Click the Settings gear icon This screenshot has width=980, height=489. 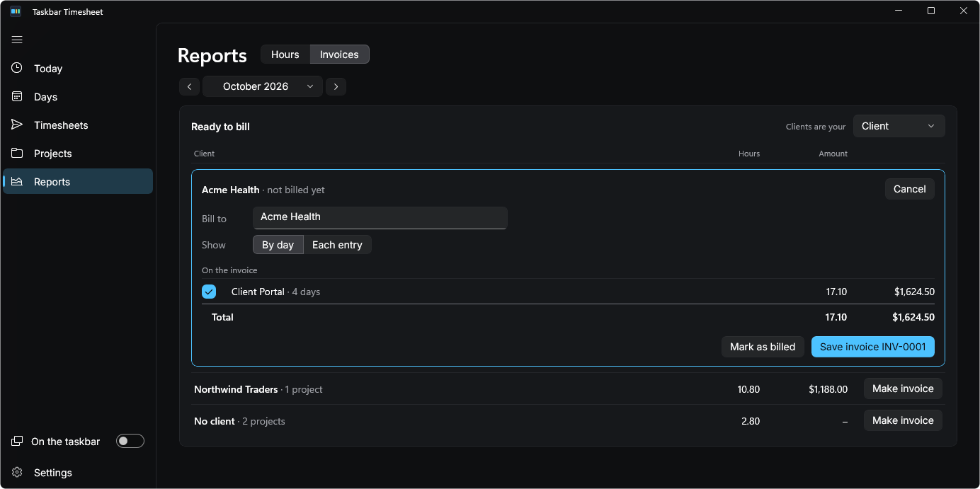click(x=17, y=473)
